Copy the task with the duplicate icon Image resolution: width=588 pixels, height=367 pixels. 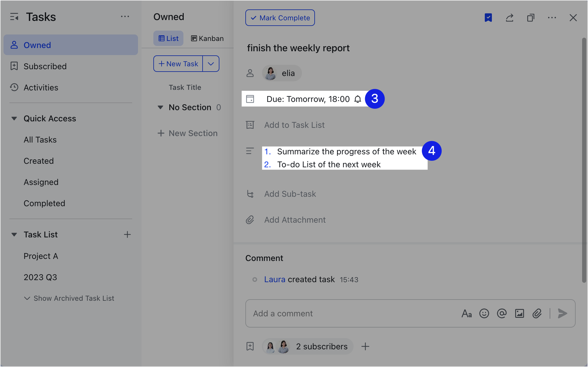tap(531, 18)
